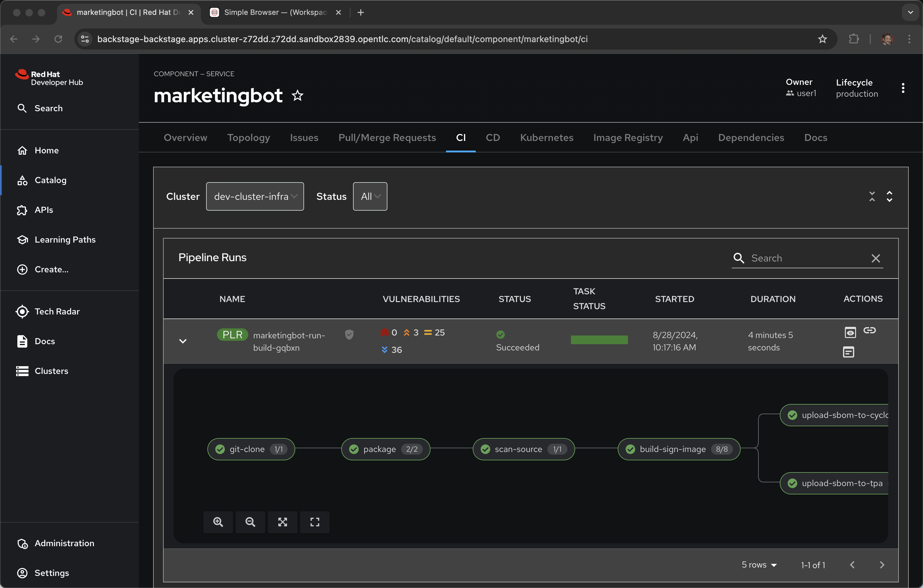Switch to the Topology tab
This screenshot has width=923, height=588.
248,138
